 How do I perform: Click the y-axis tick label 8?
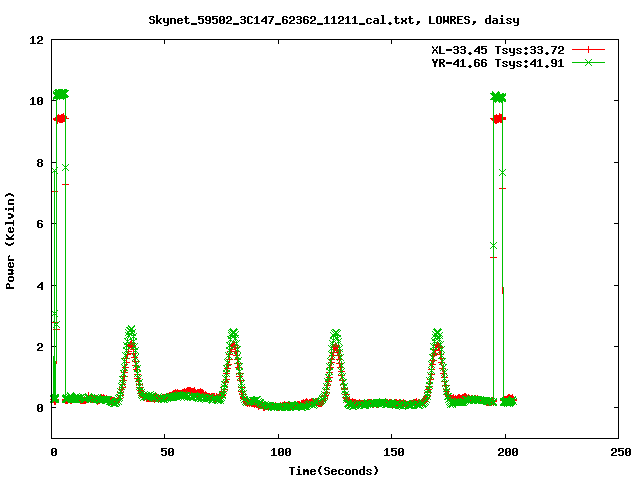click(40, 163)
